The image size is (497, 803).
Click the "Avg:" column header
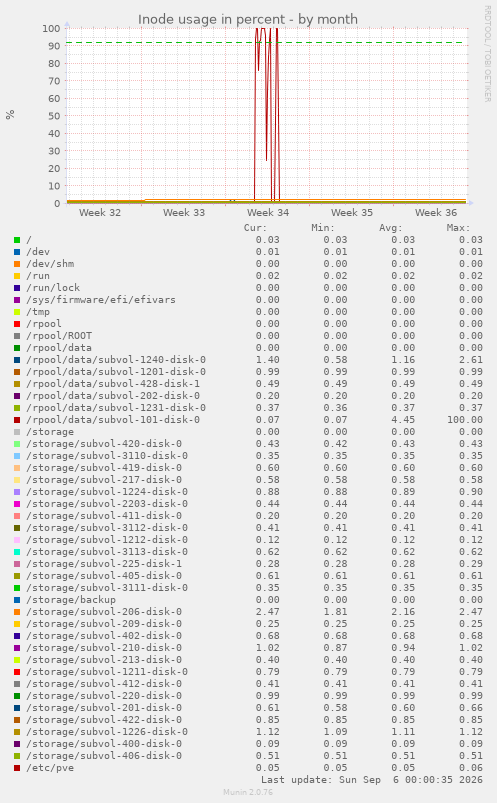click(x=390, y=228)
